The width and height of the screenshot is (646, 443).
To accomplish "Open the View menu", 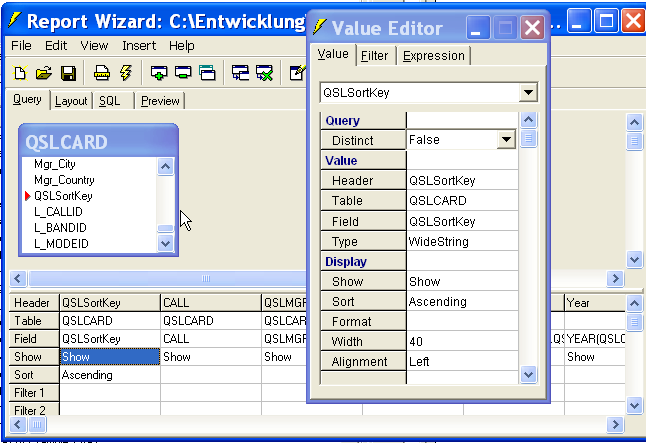I will pyautogui.click(x=94, y=45).
